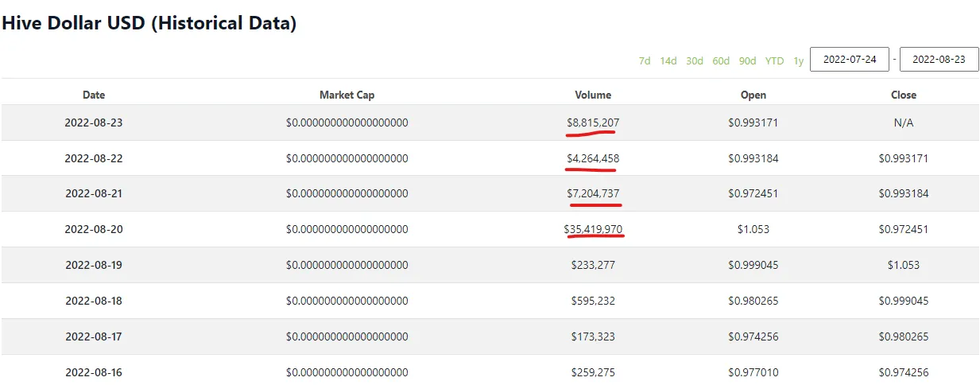Click the volume value $7,204,737
Image resolution: width=980 pixels, height=389 pixels.
click(x=593, y=193)
